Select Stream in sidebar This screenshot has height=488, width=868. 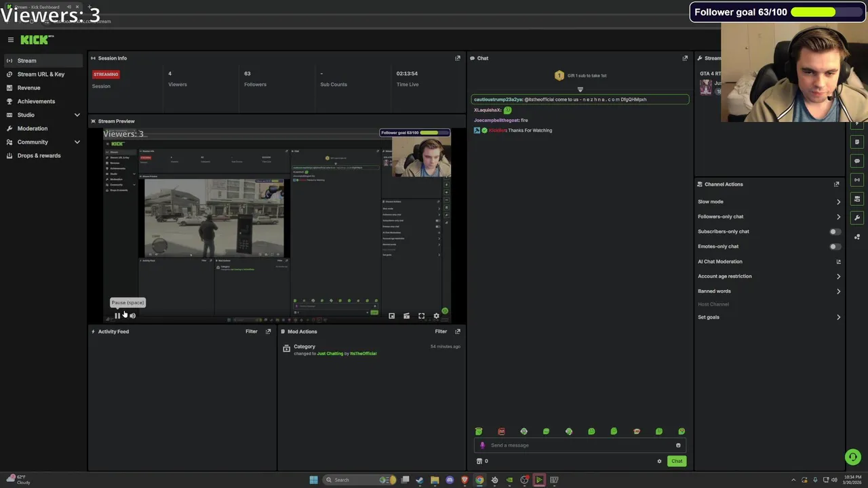pyautogui.click(x=43, y=61)
